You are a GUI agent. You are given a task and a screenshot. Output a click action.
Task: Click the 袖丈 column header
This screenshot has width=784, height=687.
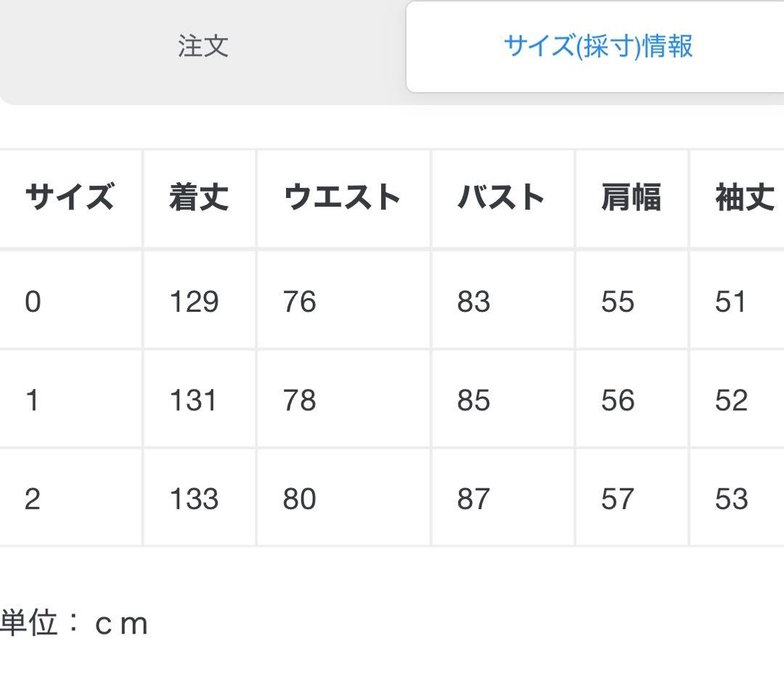[x=745, y=197]
